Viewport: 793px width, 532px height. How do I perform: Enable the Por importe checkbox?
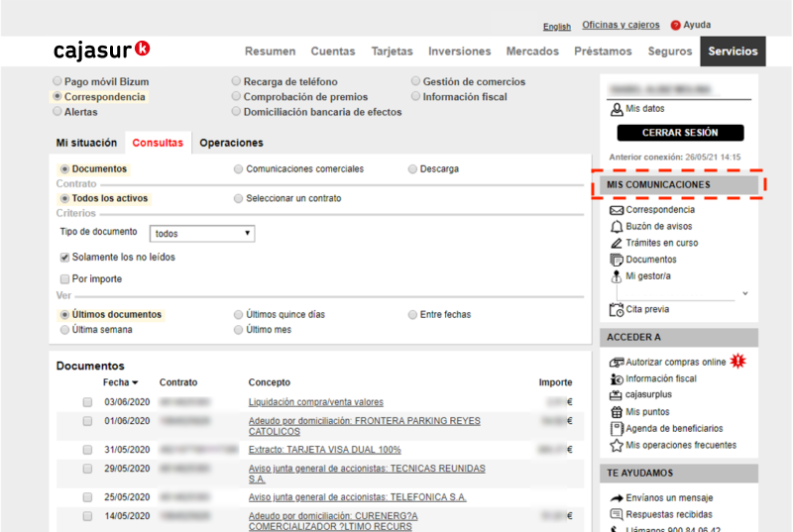pos(65,279)
